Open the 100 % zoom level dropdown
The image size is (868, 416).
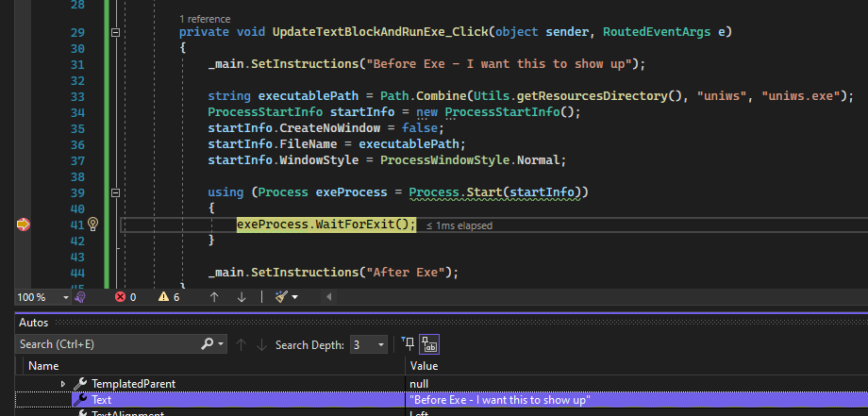(66, 297)
